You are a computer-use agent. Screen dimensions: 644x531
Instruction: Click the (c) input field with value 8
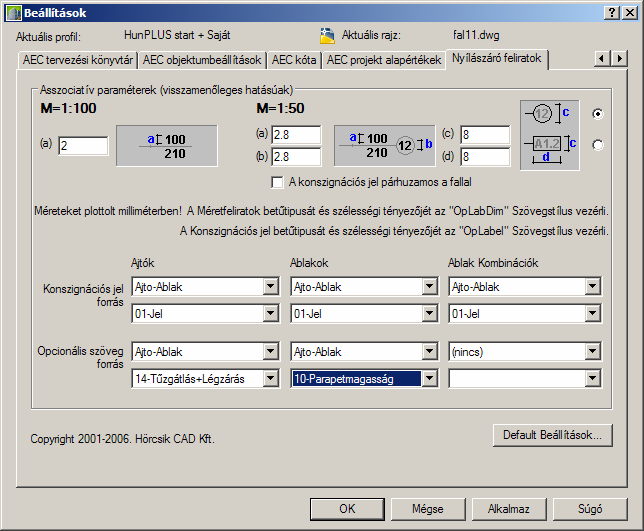(485, 135)
